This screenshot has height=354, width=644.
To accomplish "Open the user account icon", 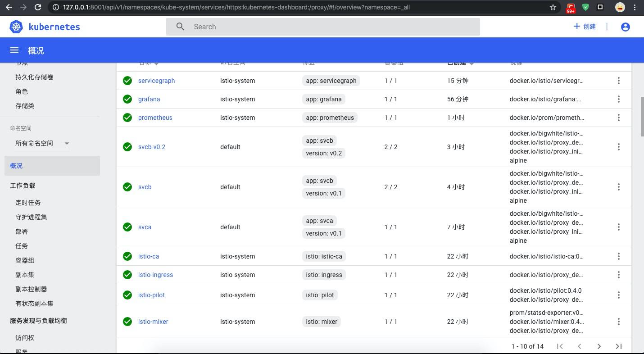I will coord(625,27).
